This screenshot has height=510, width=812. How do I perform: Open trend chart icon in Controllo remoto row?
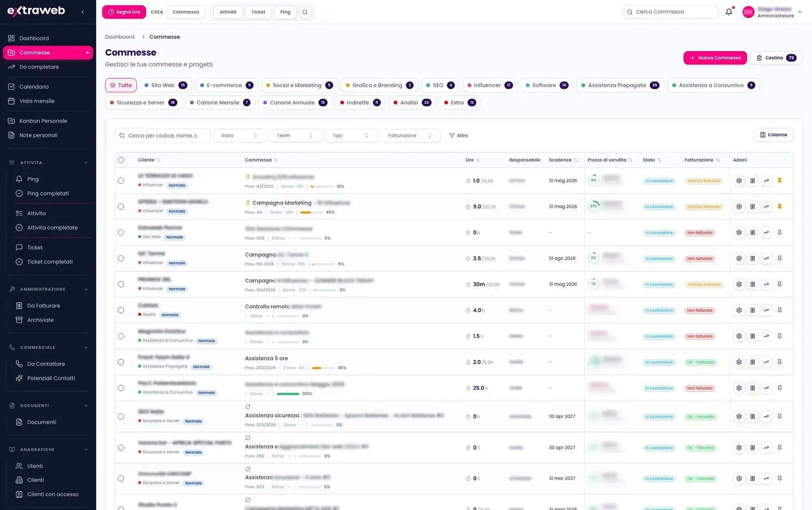pyautogui.click(x=766, y=310)
